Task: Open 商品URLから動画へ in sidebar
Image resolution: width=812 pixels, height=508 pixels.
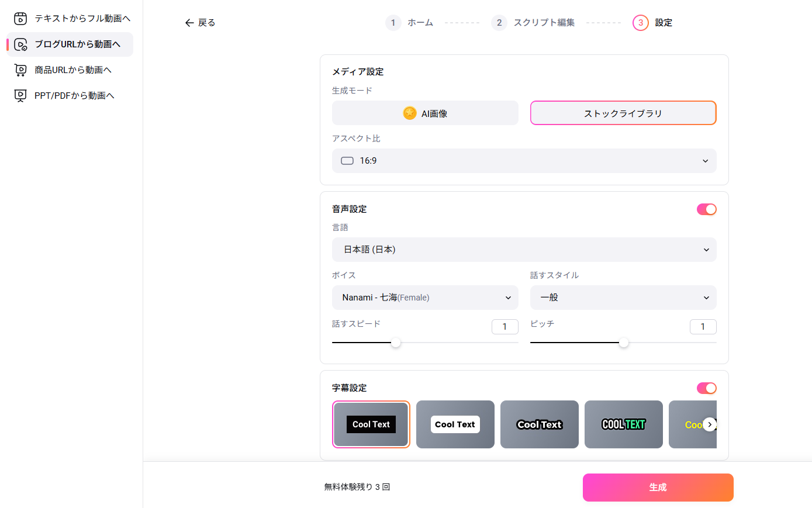Action: 72,70
